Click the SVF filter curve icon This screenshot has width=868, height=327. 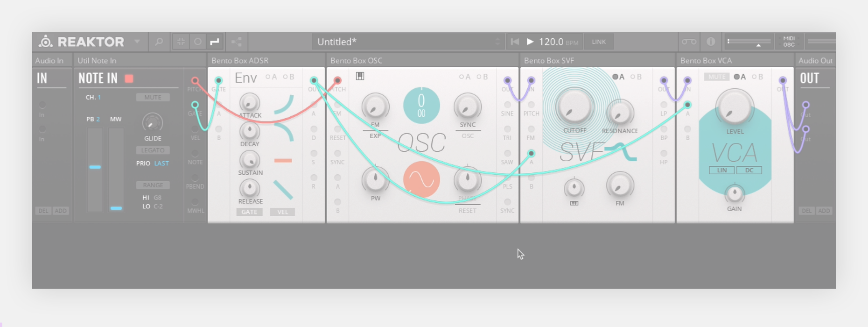click(x=621, y=153)
